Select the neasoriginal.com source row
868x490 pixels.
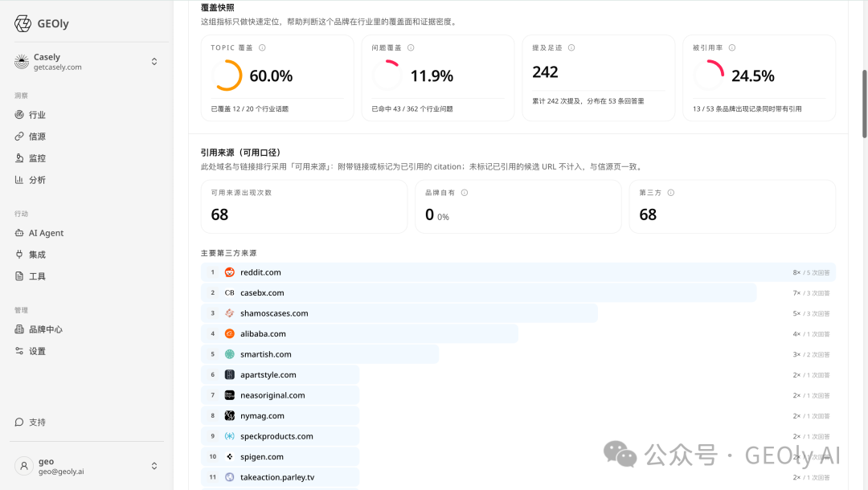(518, 395)
